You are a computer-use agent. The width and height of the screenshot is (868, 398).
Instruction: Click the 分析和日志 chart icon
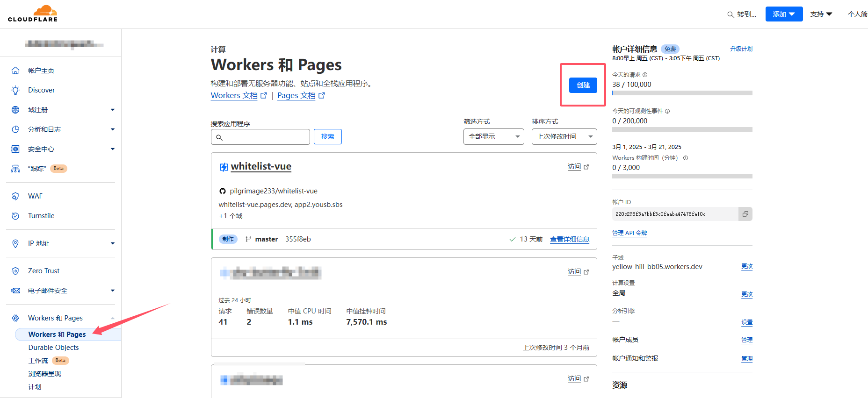coord(15,129)
